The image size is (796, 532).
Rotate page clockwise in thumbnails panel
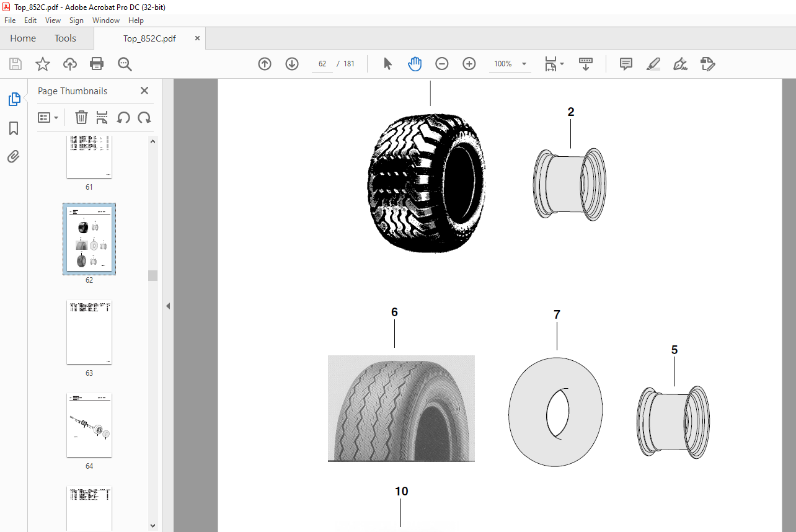click(144, 117)
